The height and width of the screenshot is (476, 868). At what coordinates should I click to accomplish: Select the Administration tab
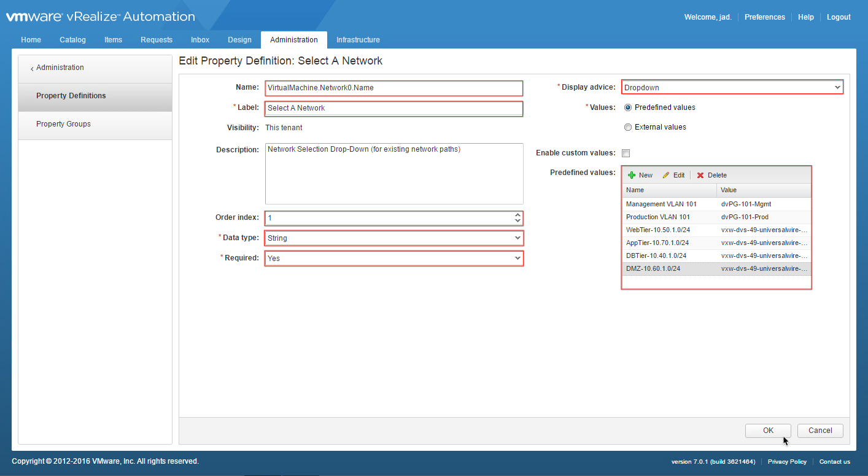click(x=294, y=40)
